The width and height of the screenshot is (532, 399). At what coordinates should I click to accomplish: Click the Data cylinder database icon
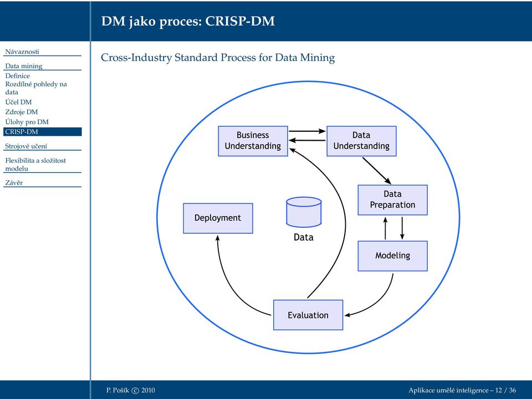pos(304,212)
